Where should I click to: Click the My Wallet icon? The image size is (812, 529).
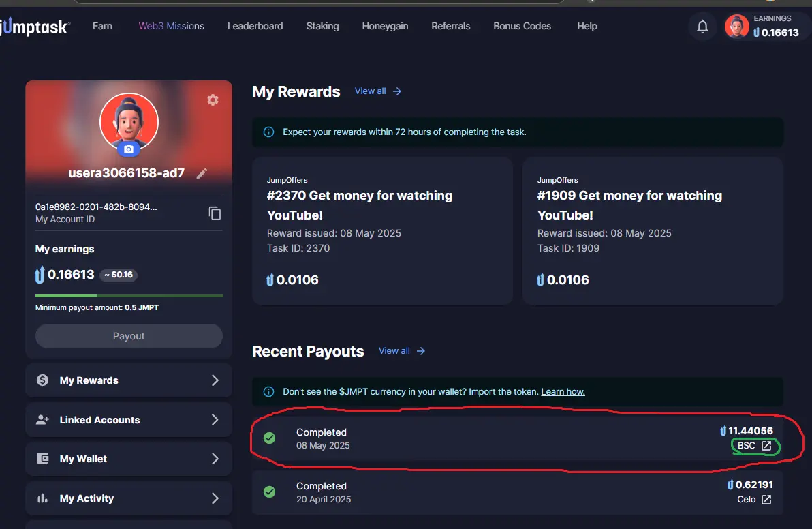coord(42,459)
